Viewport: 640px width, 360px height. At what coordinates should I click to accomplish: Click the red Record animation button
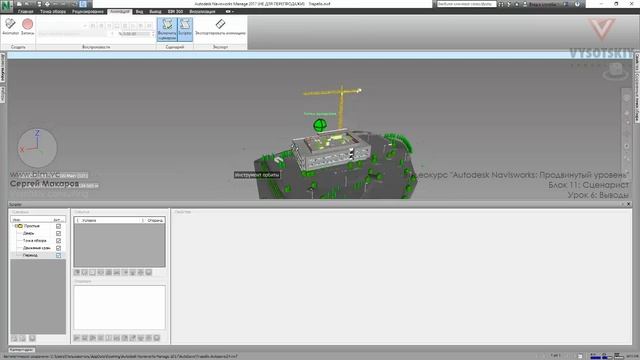[x=27, y=27]
